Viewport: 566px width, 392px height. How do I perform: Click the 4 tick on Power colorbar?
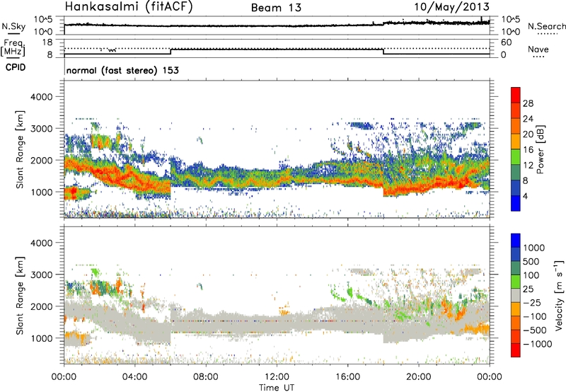click(x=526, y=196)
